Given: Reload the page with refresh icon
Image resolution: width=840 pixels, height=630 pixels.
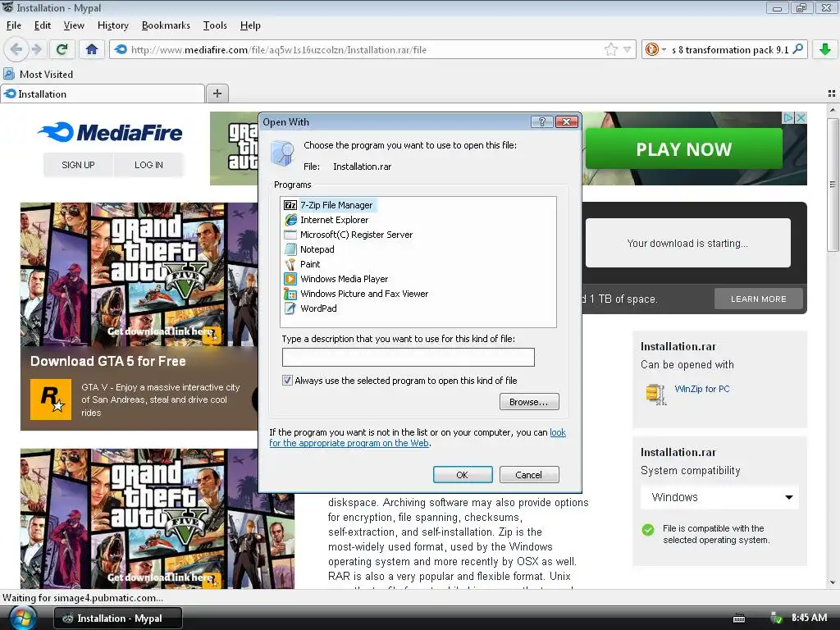Looking at the screenshot, I should (62, 49).
